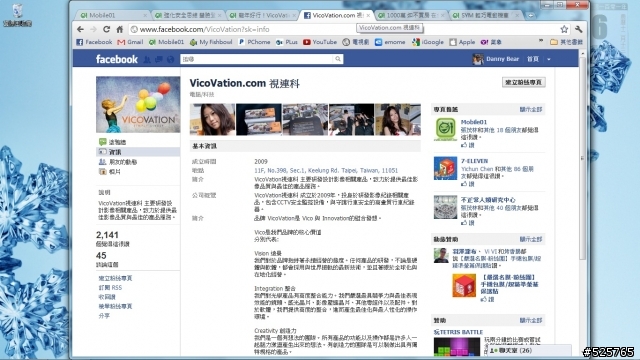Open the Apple bookmark
640x360 pixels.
[462, 42]
